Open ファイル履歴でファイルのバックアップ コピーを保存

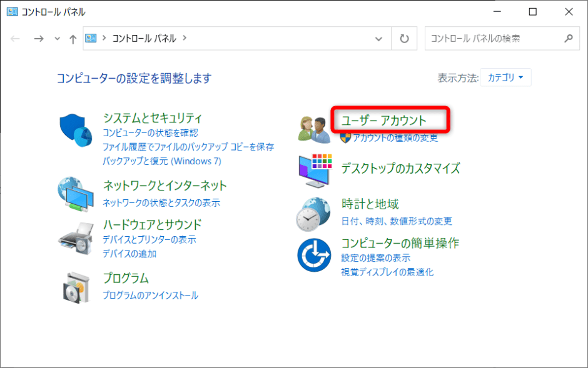(188, 147)
